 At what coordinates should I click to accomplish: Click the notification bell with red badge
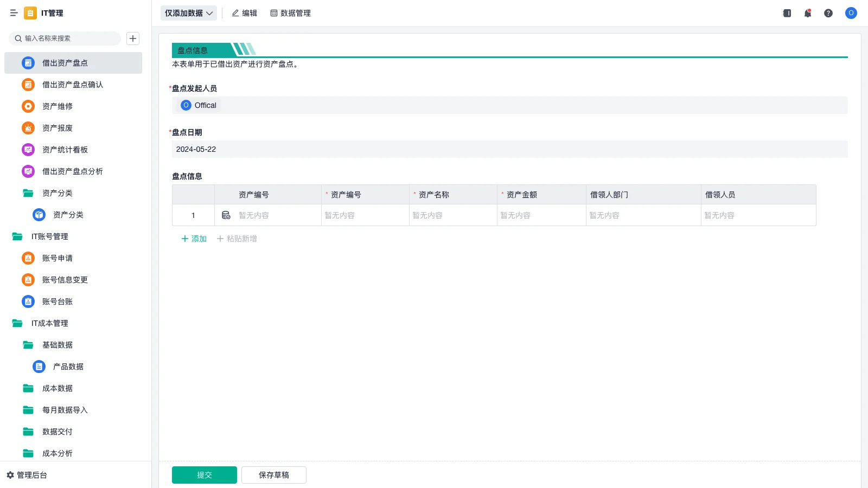(x=807, y=13)
